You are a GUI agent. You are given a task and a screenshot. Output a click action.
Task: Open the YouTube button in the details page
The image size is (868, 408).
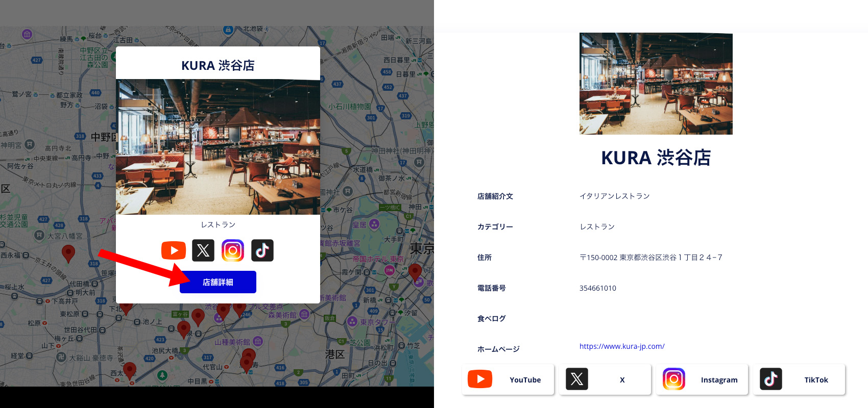click(508, 379)
